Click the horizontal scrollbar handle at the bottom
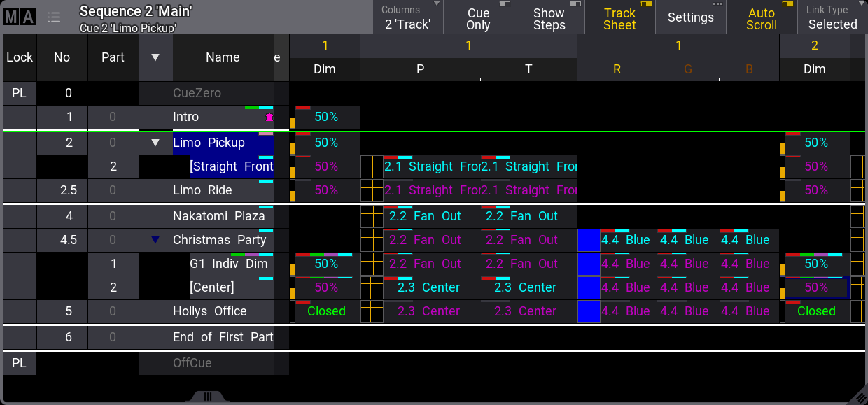 point(207,397)
